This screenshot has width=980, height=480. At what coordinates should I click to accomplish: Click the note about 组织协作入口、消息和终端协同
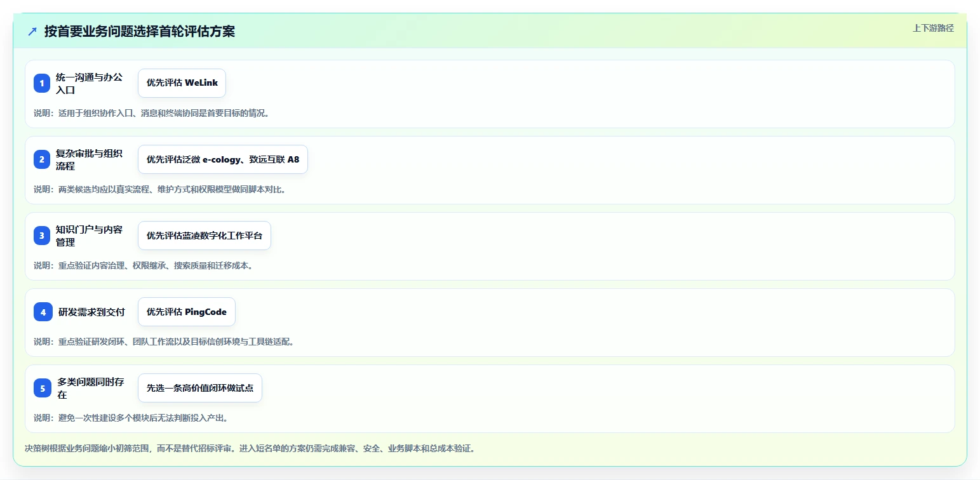pyautogui.click(x=152, y=113)
